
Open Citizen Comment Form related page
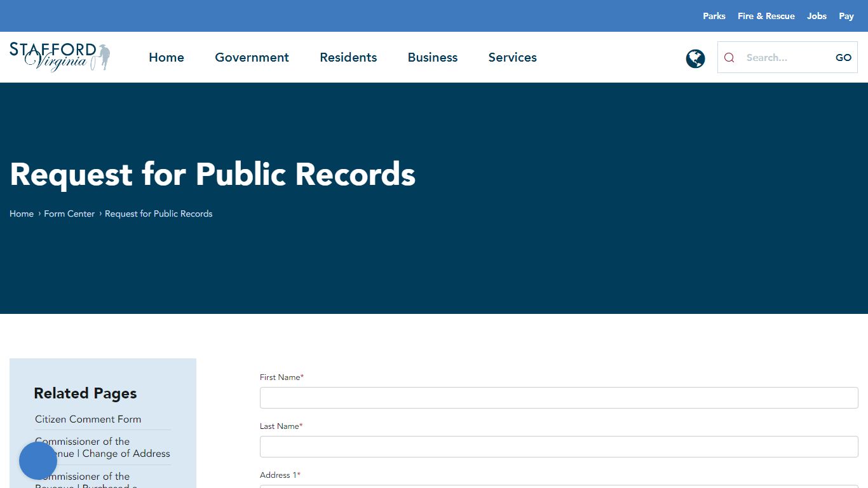point(88,419)
